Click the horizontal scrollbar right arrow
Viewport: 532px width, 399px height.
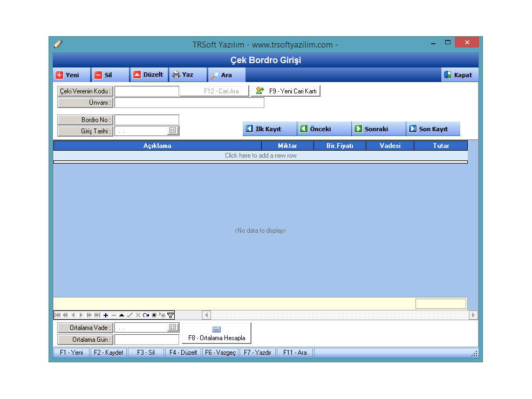pyautogui.click(x=473, y=315)
